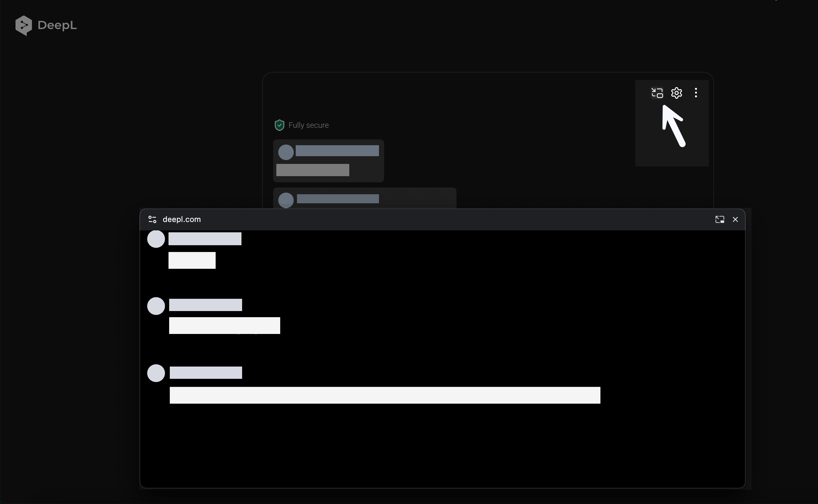The height and width of the screenshot is (504, 818).
Task: Click the green security shield icon
Action: pyautogui.click(x=279, y=125)
